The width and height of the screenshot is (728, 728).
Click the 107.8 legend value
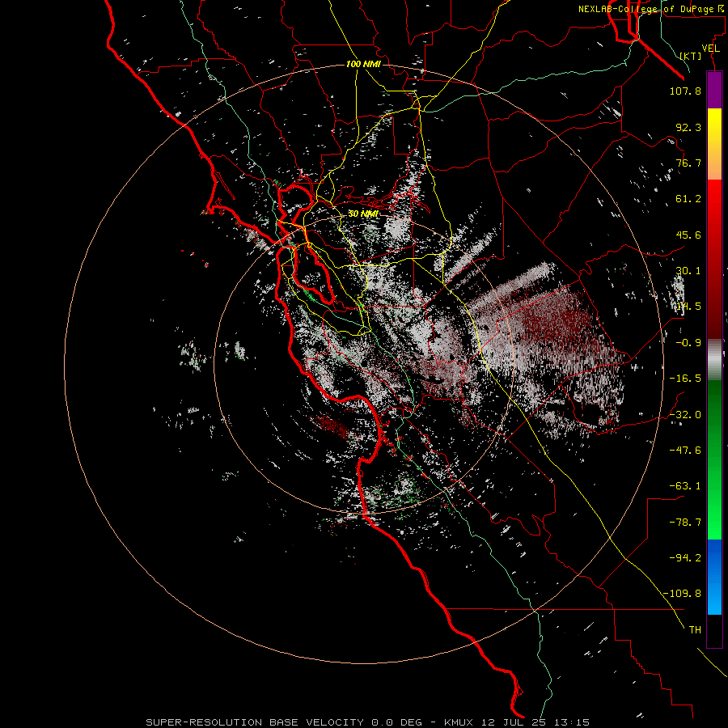point(685,91)
